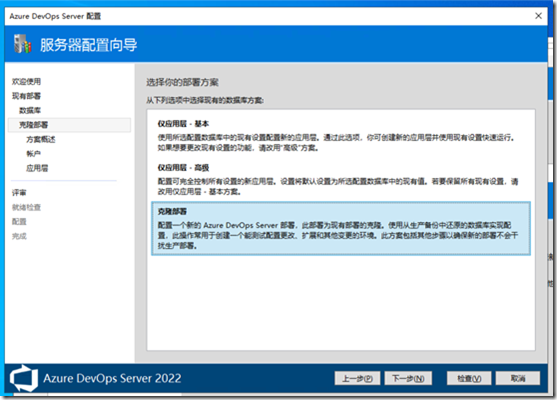The image size is (557, 400).
Task: Click 上一步 back button
Action: (x=357, y=378)
